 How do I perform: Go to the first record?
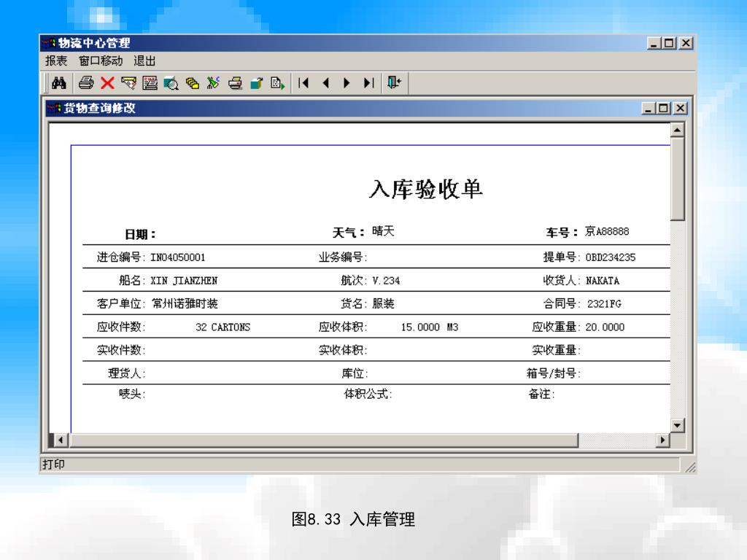[x=303, y=83]
